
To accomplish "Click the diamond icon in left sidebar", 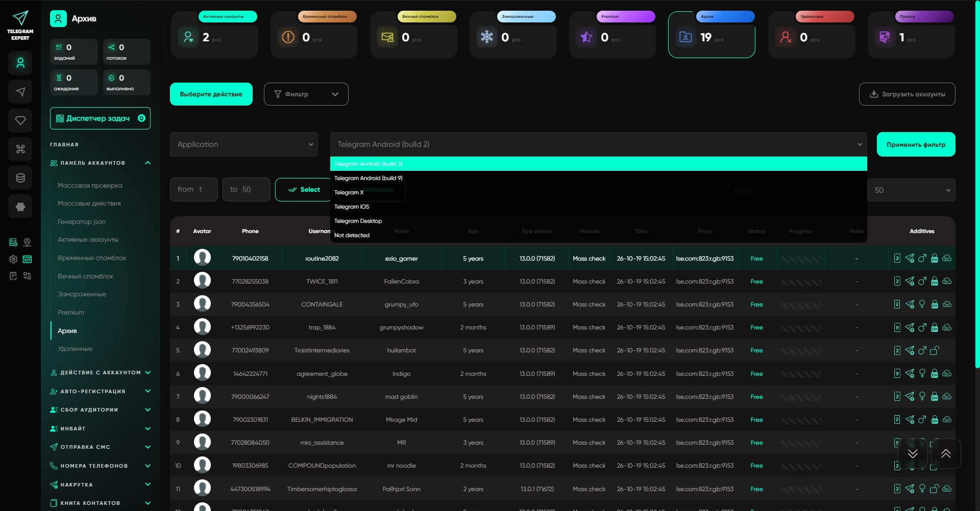I will pos(20,120).
